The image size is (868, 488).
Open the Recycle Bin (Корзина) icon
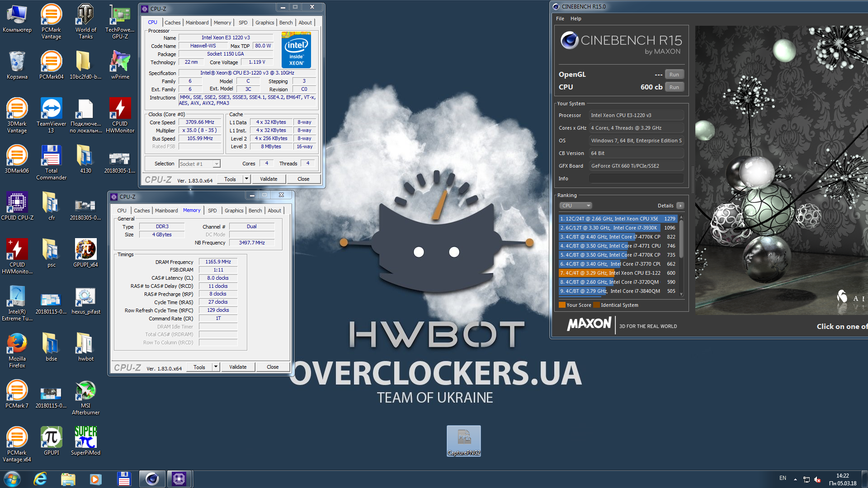pos(17,65)
